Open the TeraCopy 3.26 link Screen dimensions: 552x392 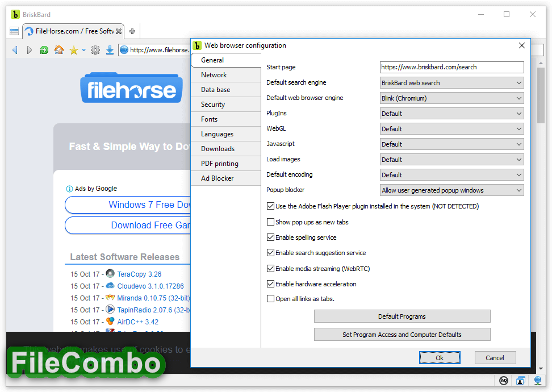point(139,274)
